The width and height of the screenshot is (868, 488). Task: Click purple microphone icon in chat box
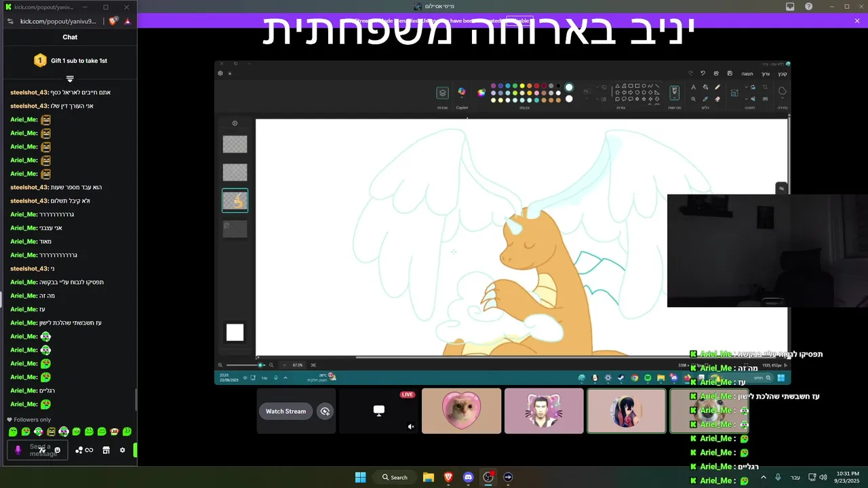pos(18,450)
